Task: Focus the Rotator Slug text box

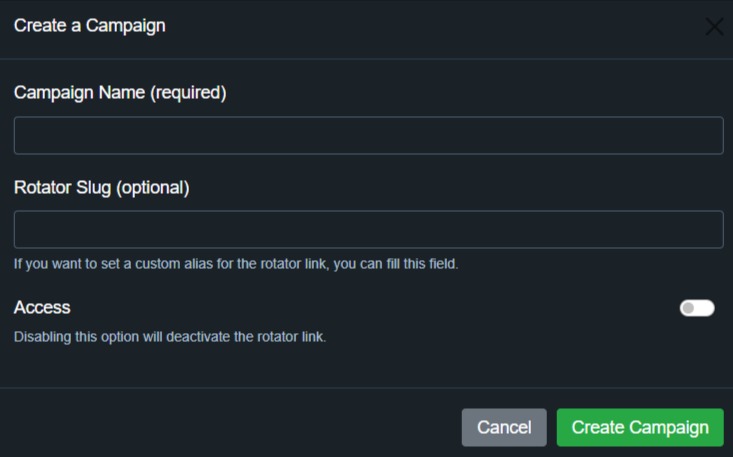Action: (368, 229)
